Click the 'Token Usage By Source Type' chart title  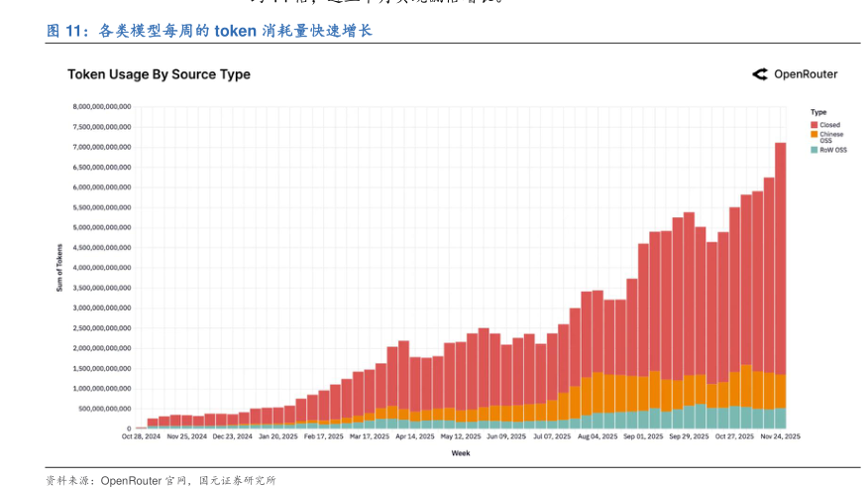coord(159,74)
